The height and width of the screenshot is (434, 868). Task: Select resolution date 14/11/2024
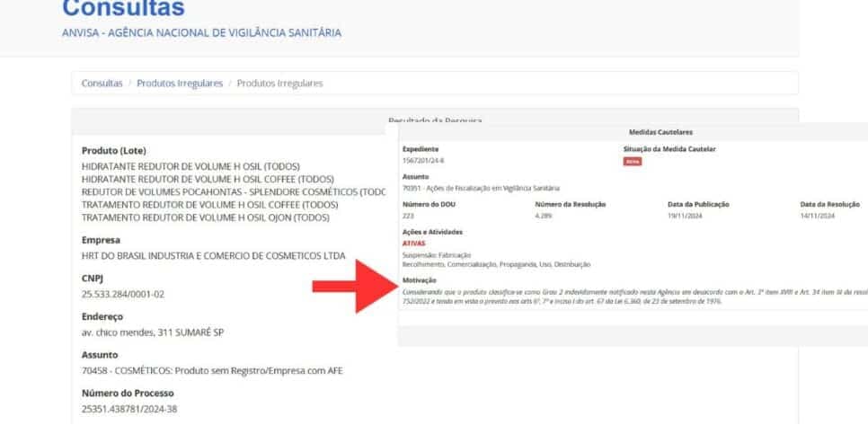pos(818,216)
